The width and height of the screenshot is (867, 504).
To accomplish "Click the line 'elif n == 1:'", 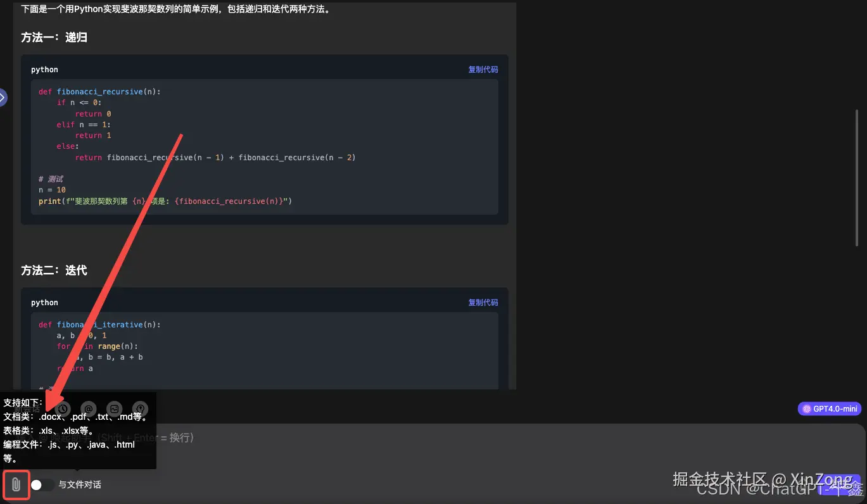I will tap(84, 125).
